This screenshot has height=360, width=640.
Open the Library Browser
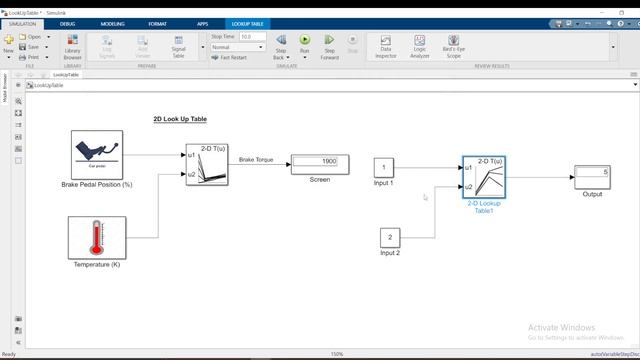(x=73, y=47)
